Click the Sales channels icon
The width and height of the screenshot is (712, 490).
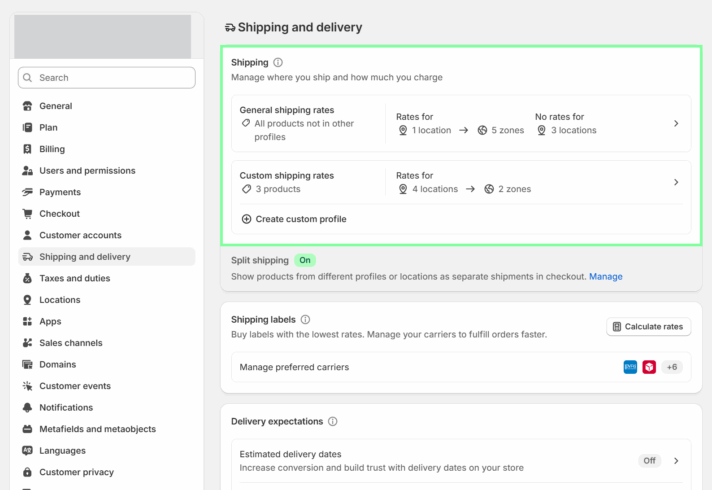click(x=27, y=343)
